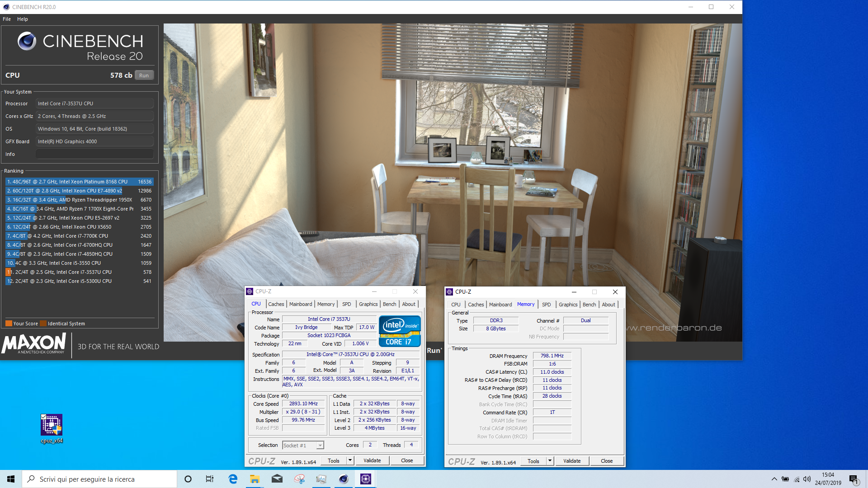Click Tools button in right CPU-Z window
868x488 pixels.
[533, 461]
